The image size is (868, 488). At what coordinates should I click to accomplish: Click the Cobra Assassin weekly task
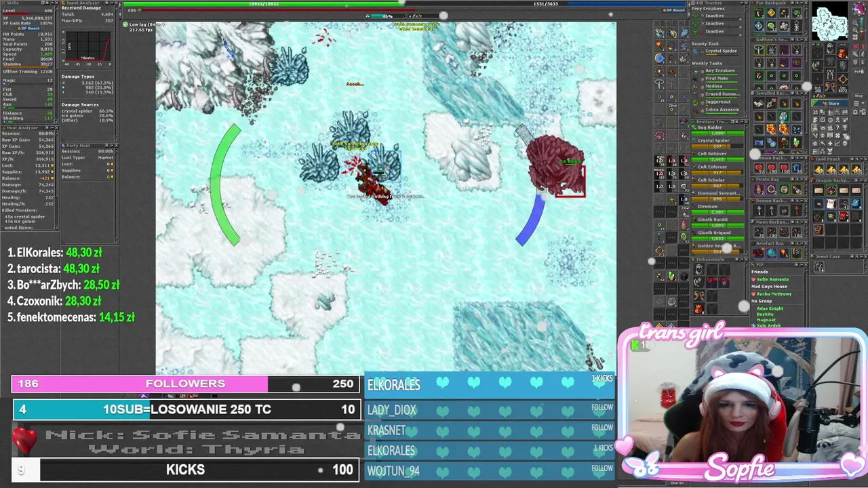pyautogui.click(x=722, y=110)
